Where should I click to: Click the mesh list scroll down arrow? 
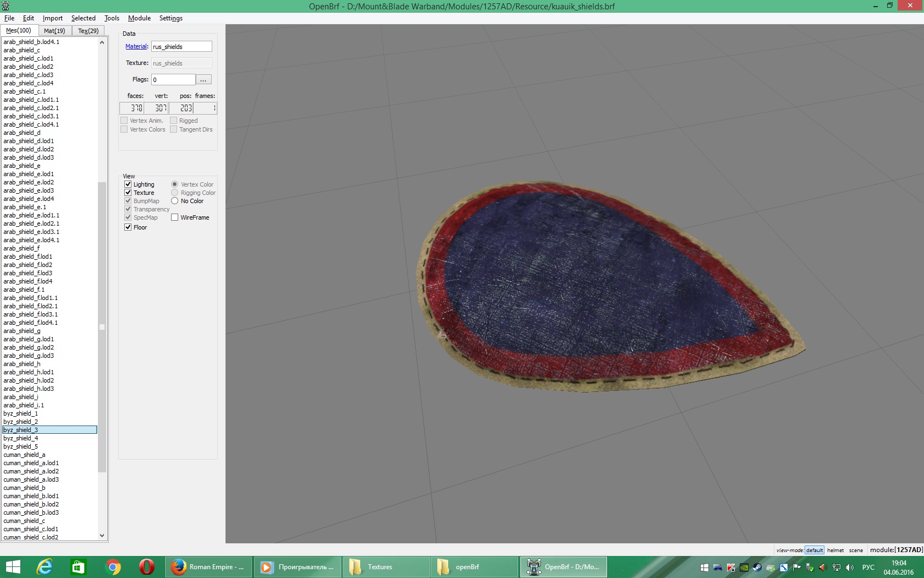pyautogui.click(x=102, y=536)
